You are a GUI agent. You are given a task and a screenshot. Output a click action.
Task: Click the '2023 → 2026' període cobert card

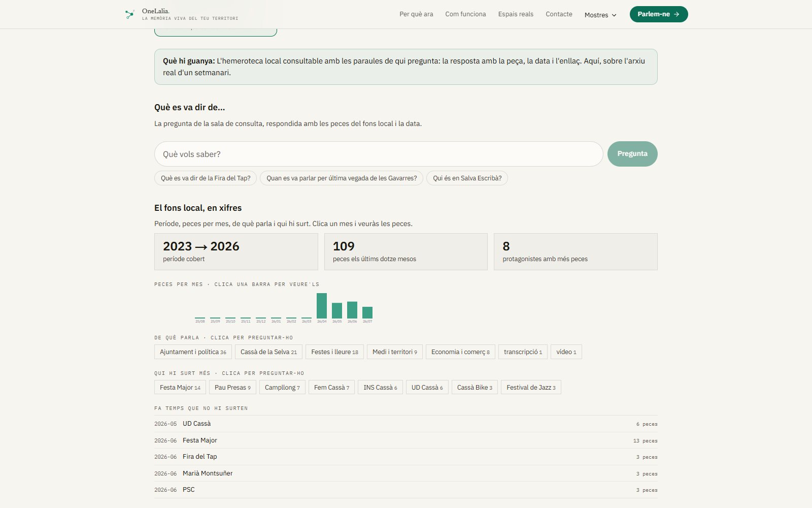point(236,251)
